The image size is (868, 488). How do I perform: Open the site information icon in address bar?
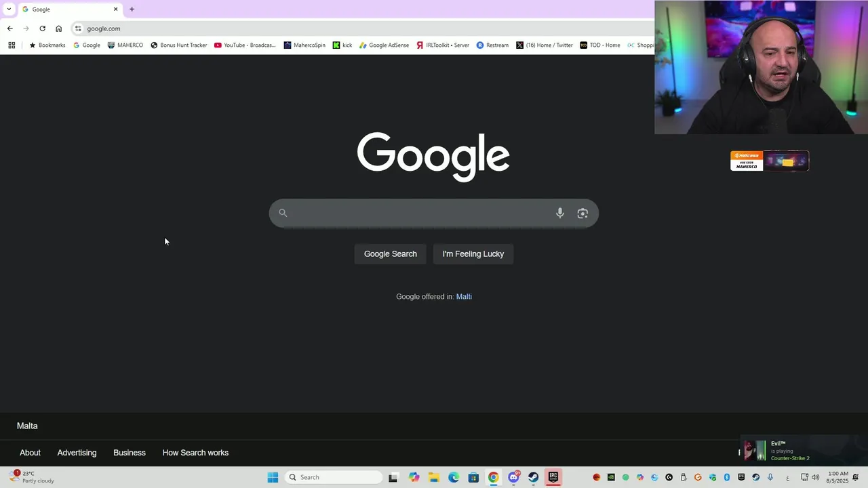point(78,28)
